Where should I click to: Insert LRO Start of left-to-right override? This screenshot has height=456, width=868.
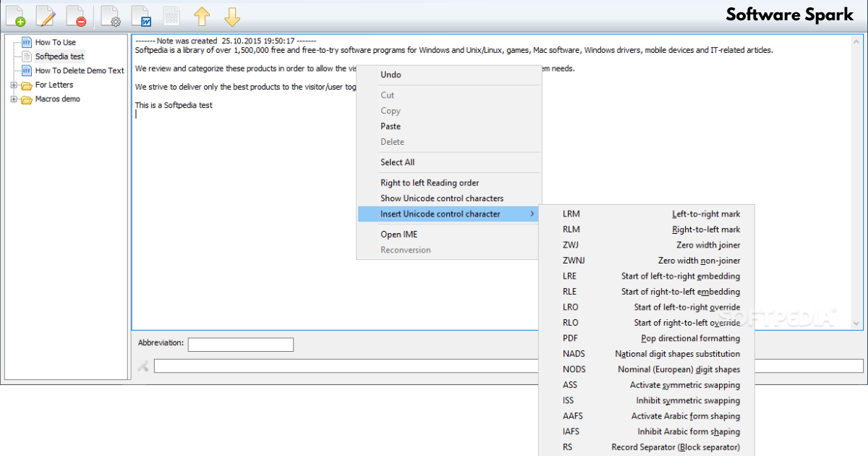[647, 307]
